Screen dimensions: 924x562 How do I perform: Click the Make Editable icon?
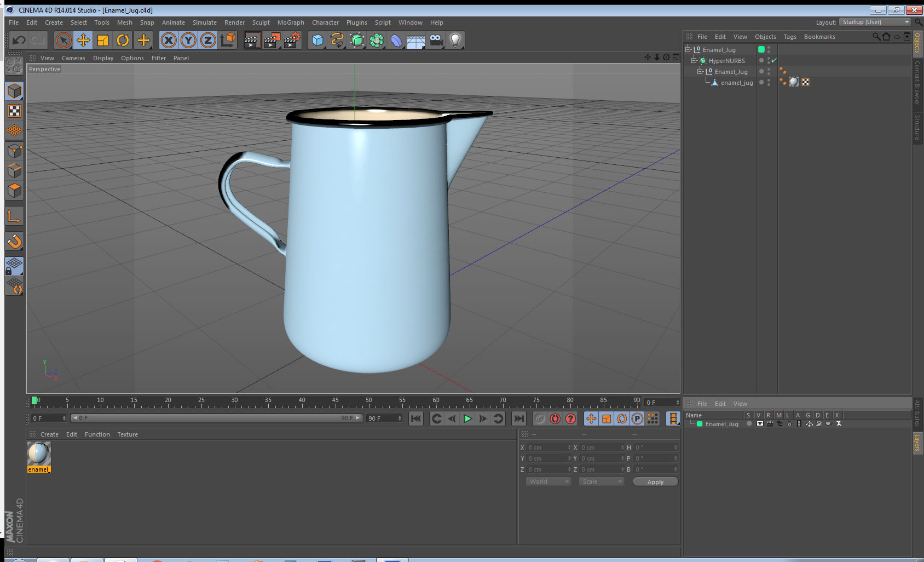click(x=14, y=66)
